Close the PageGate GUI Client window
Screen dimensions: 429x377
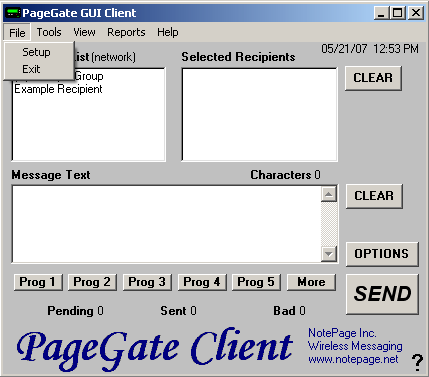tap(416, 13)
